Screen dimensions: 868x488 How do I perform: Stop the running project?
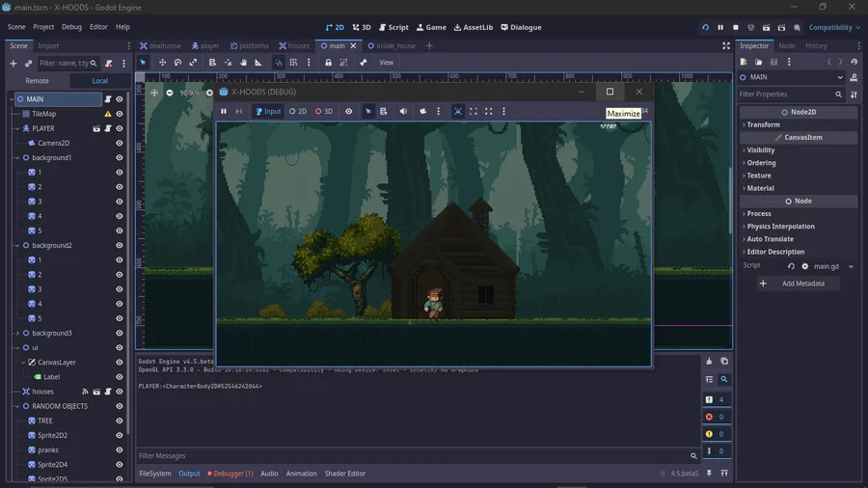pos(736,27)
